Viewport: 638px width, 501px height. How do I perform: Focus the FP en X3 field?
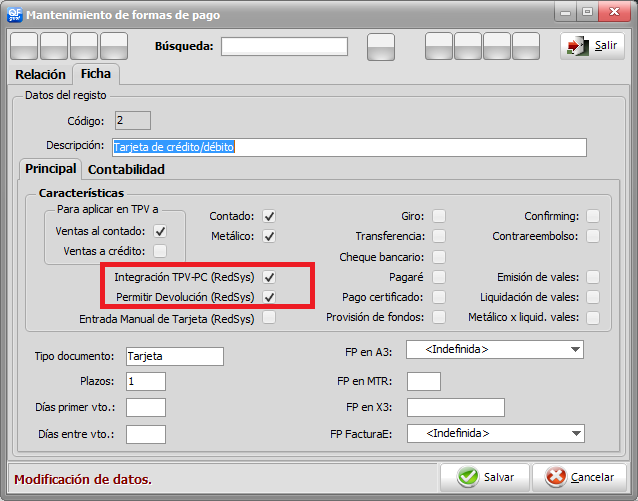tap(456, 407)
